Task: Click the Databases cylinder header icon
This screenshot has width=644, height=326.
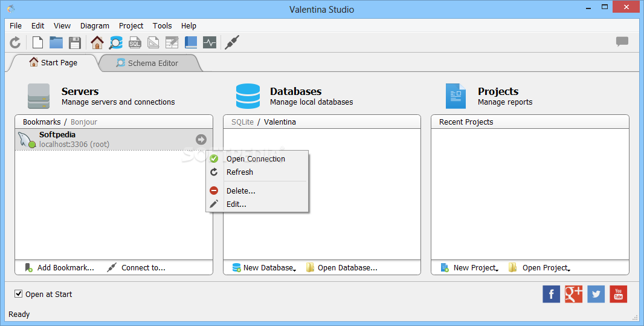Action: (x=248, y=96)
